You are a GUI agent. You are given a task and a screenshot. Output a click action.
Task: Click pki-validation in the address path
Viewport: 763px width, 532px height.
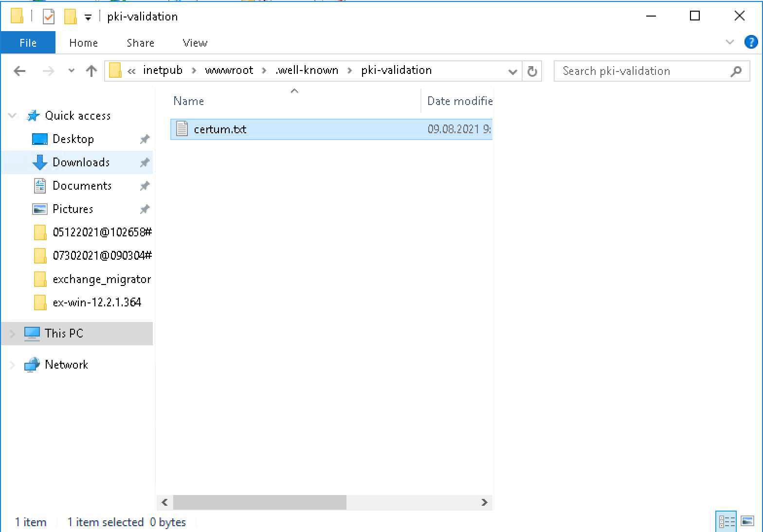pos(396,71)
